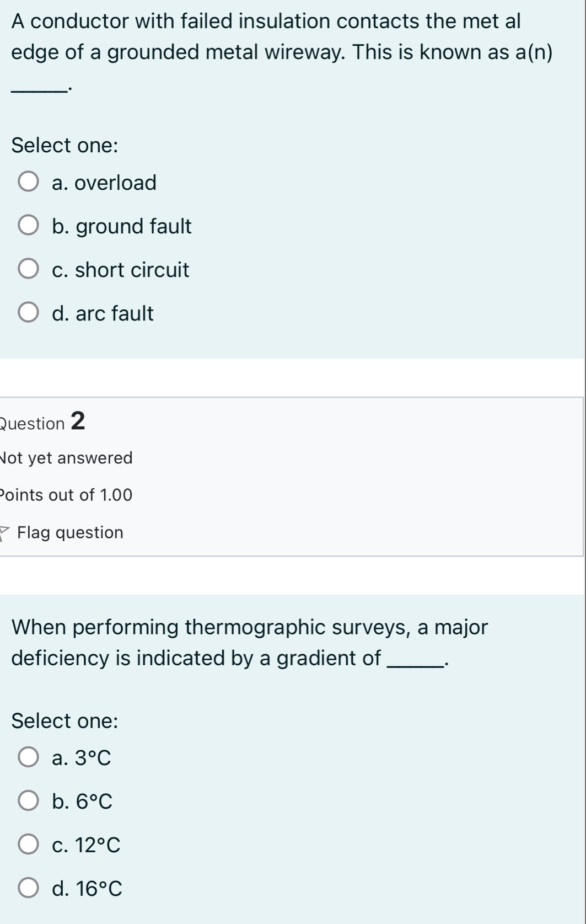Click the 'Not yet answered' status text
Image resolution: width=586 pixels, height=924 pixels.
[66, 458]
